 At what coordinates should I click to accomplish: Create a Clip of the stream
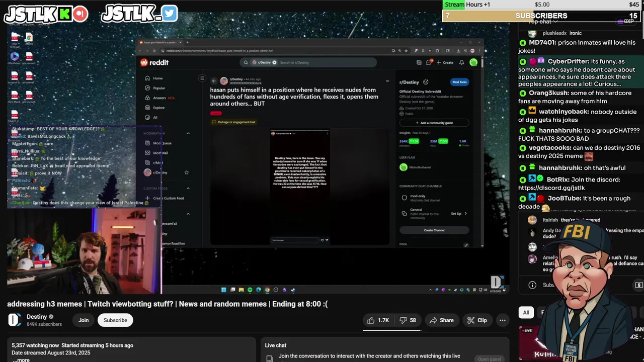(x=476, y=320)
